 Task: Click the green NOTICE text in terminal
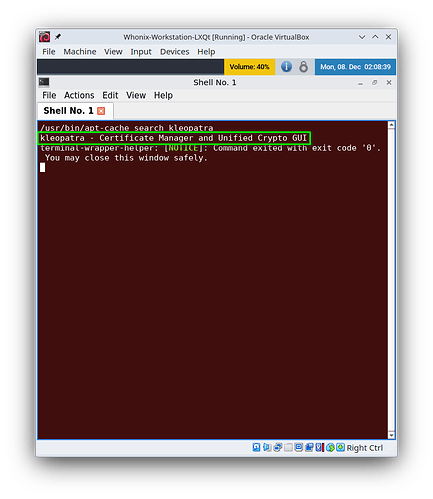[x=183, y=148]
